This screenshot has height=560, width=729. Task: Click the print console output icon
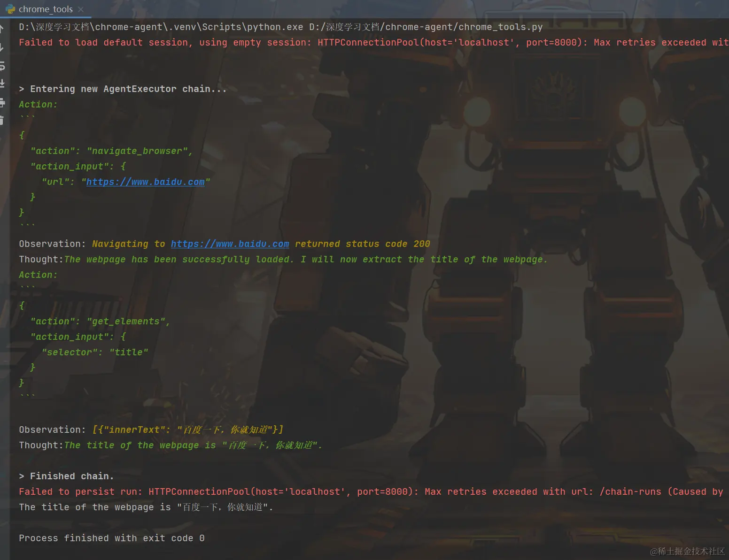click(x=2, y=102)
